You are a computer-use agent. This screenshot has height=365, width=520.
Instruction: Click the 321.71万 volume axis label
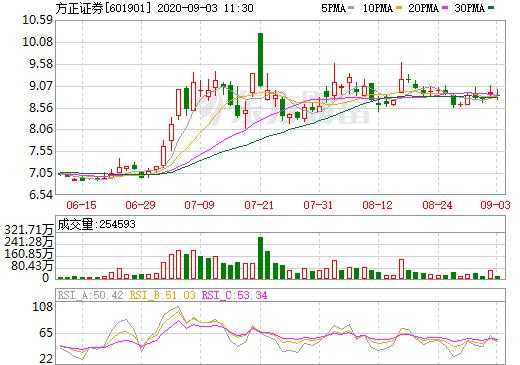(29, 230)
